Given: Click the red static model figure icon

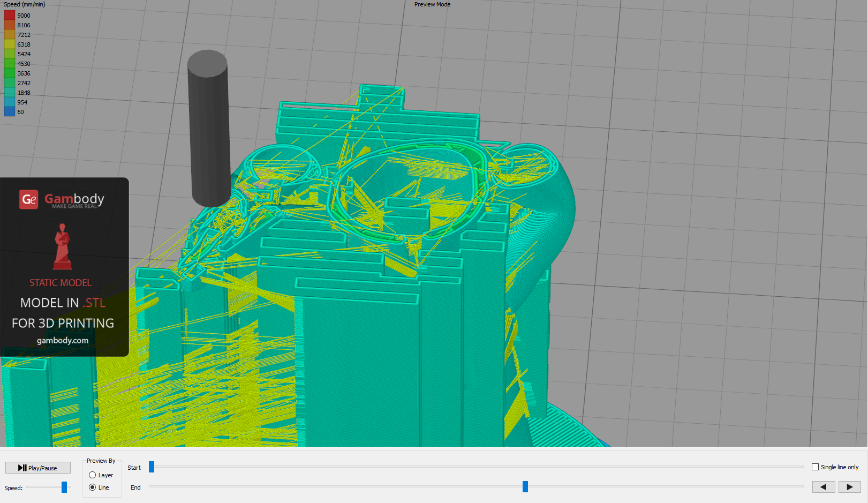Looking at the screenshot, I should (63, 247).
